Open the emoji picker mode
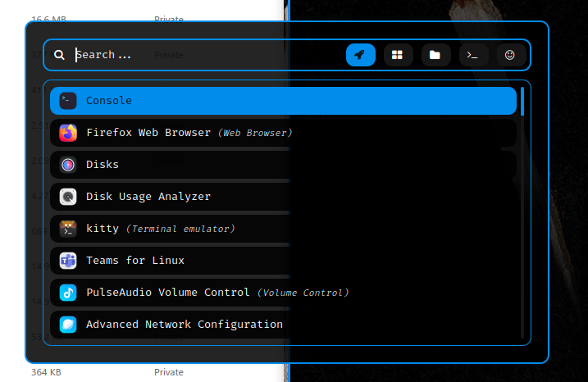588x382 pixels. [510, 55]
